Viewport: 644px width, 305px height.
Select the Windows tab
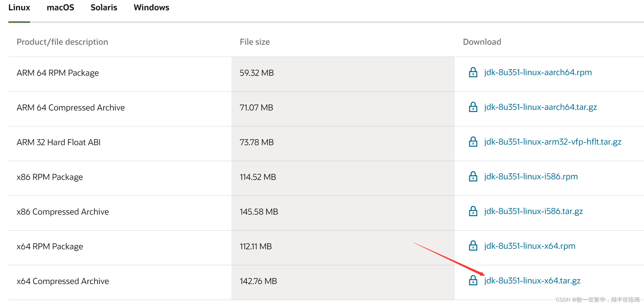[151, 7]
